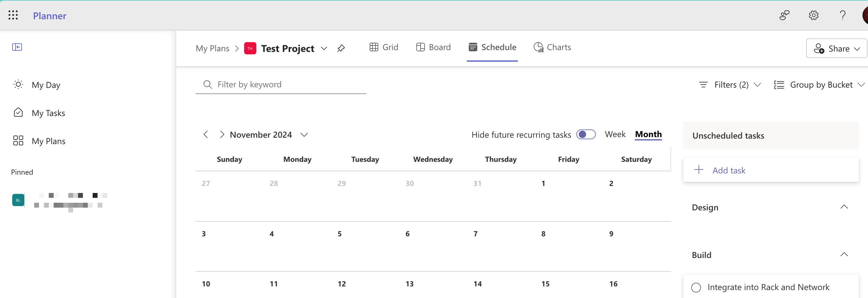Toggle Hide future recurring tasks
This screenshot has width=868, height=298.
586,134
